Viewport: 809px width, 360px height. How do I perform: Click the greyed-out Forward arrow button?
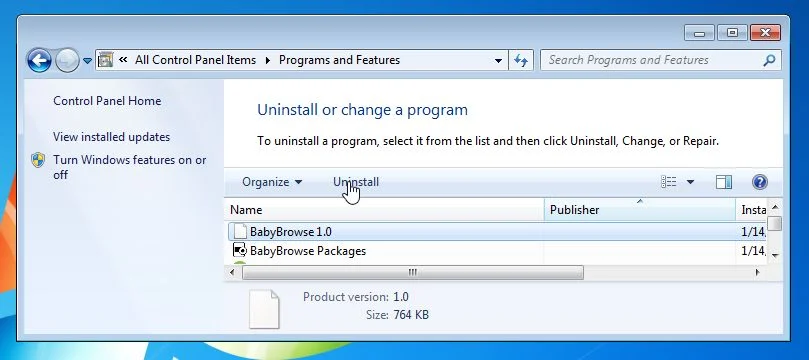point(67,60)
